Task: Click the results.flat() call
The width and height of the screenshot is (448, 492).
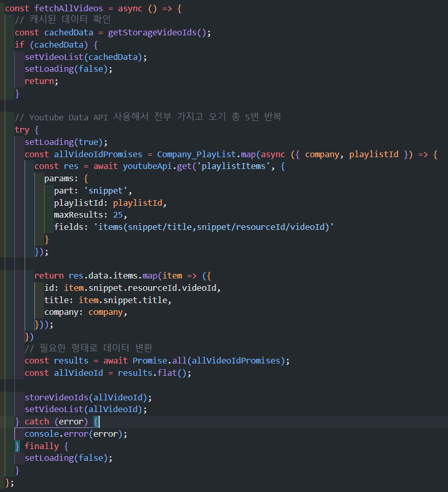Action: [x=152, y=373]
